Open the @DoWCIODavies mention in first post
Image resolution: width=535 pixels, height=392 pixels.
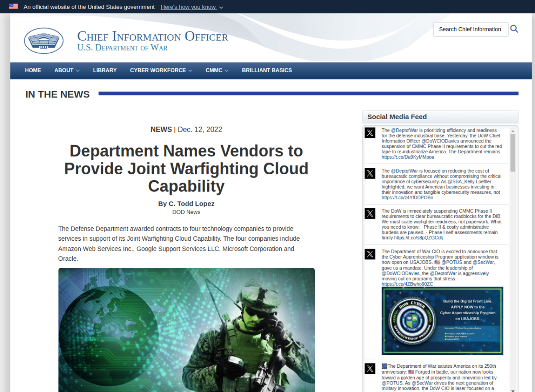[440, 141]
